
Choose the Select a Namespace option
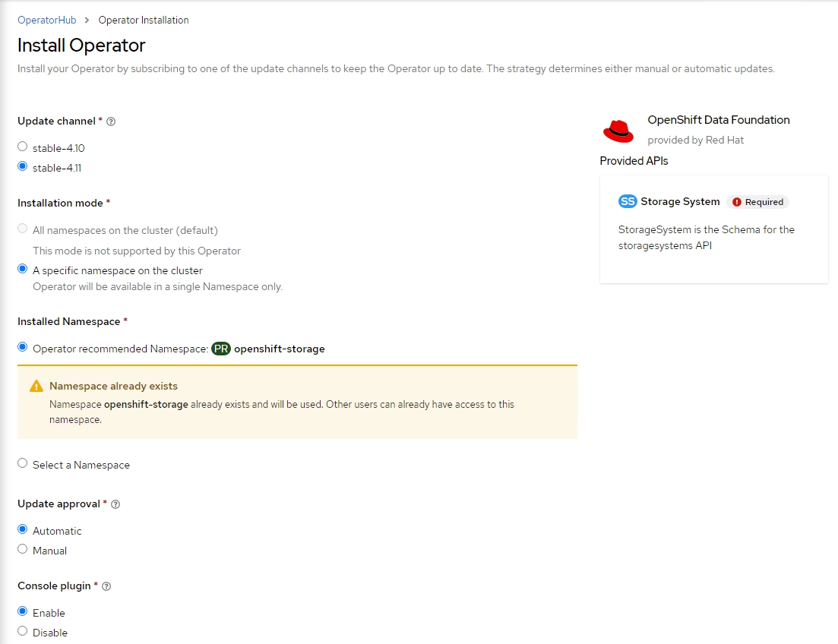click(x=23, y=464)
